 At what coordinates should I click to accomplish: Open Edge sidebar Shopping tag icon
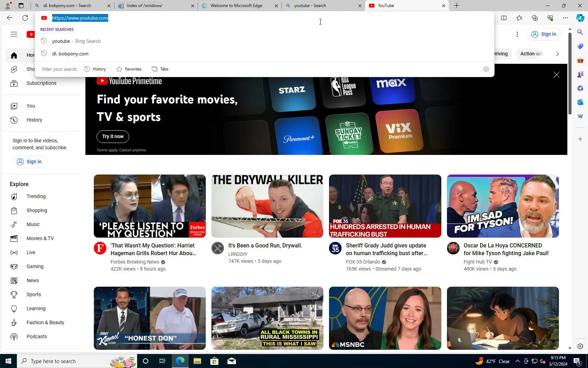pyautogui.click(x=580, y=46)
